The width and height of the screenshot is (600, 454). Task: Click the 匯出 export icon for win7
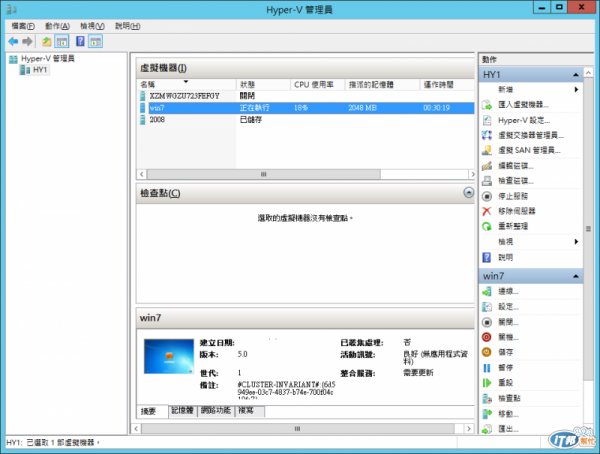(x=486, y=429)
